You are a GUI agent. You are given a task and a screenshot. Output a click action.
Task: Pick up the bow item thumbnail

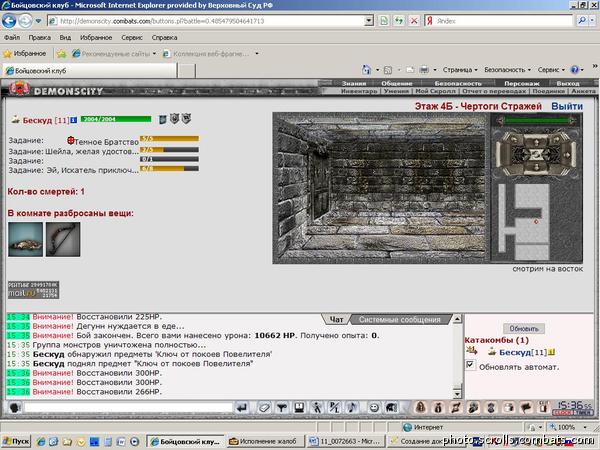pos(63,239)
